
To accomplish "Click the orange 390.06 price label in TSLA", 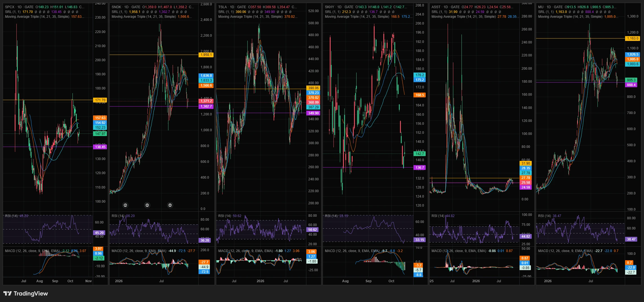I will [313, 88].
